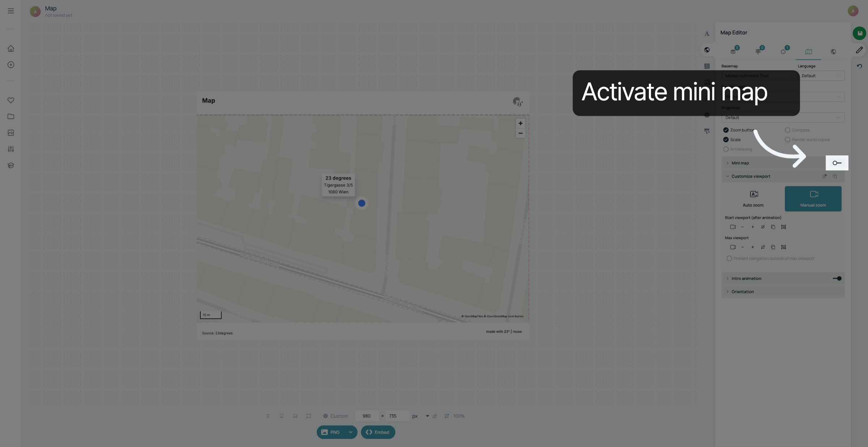Copy the Start viewport settings icon

click(773, 227)
